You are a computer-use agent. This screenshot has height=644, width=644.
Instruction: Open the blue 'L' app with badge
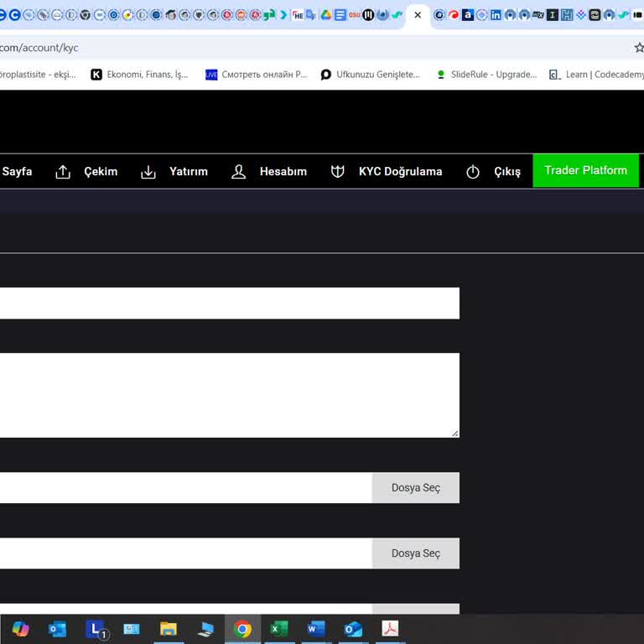coord(96,629)
